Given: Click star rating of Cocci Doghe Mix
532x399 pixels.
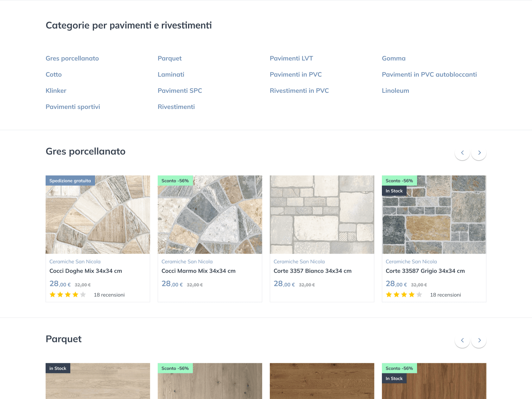Looking at the screenshot, I should [x=68, y=295].
